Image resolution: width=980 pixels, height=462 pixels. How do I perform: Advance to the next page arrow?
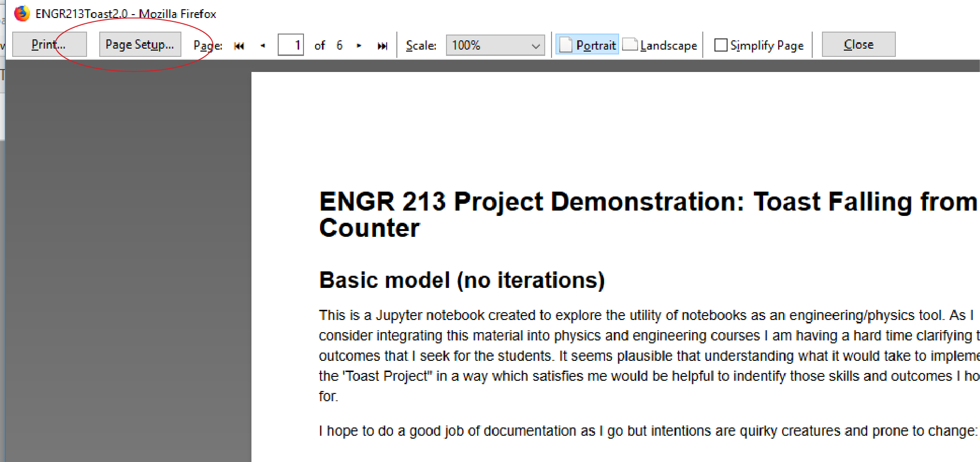[x=359, y=46]
